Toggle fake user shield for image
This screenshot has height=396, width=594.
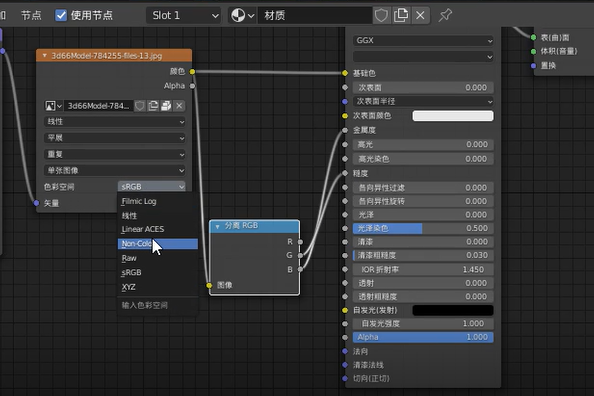coord(140,106)
